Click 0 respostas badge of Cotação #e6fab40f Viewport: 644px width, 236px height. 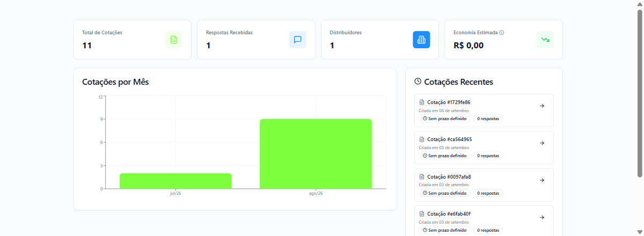(488, 230)
